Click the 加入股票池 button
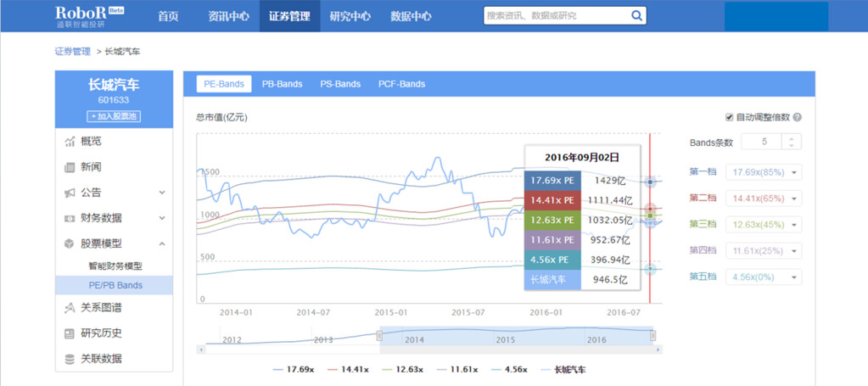 click(114, 116)
